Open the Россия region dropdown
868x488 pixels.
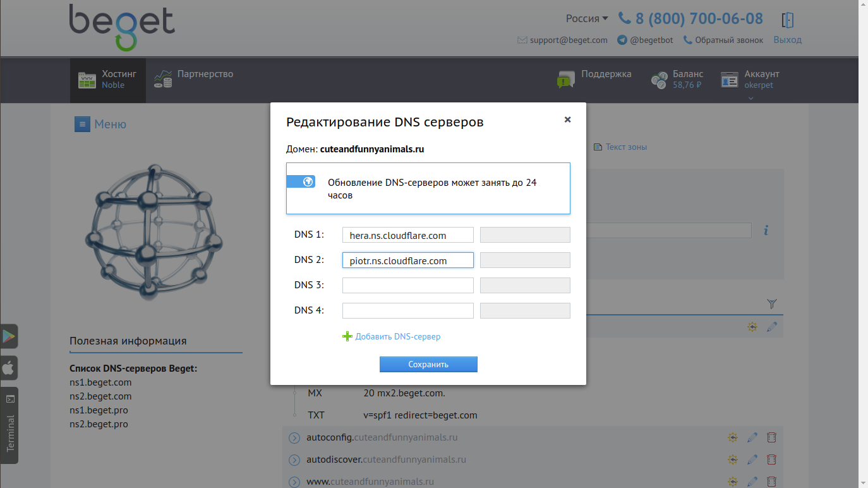[x=586, y=19]
